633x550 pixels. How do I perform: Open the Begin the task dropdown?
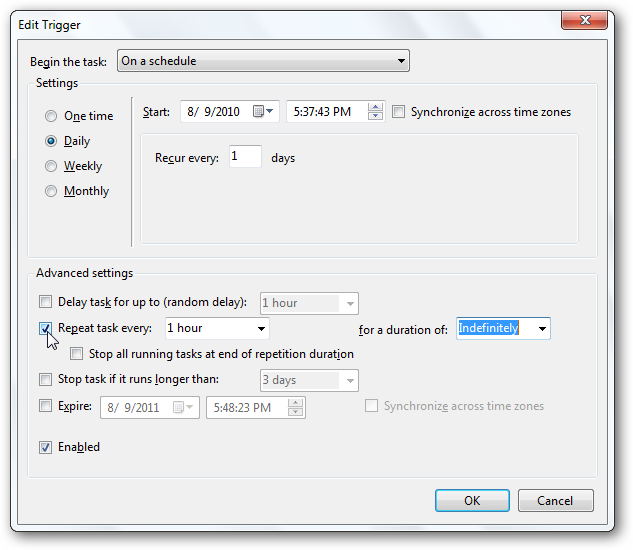pos(263,61)
